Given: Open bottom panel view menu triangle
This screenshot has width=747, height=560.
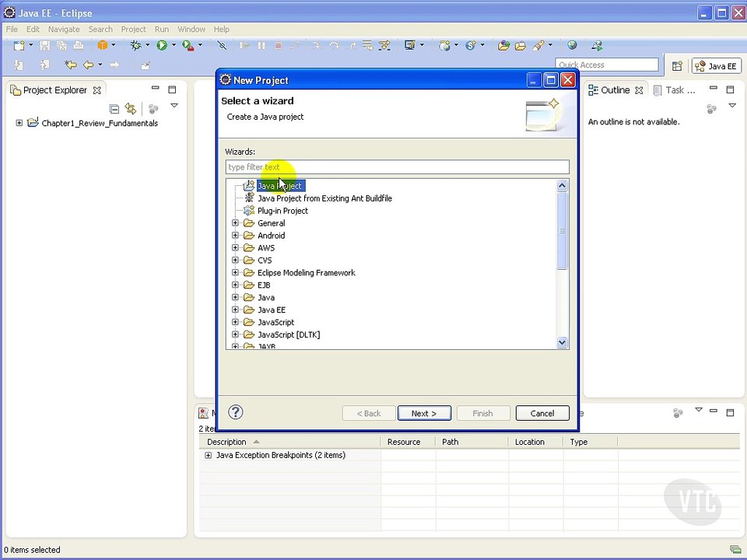Looking at the screenshot, I should pyautogui.click(x=699, y=410).
